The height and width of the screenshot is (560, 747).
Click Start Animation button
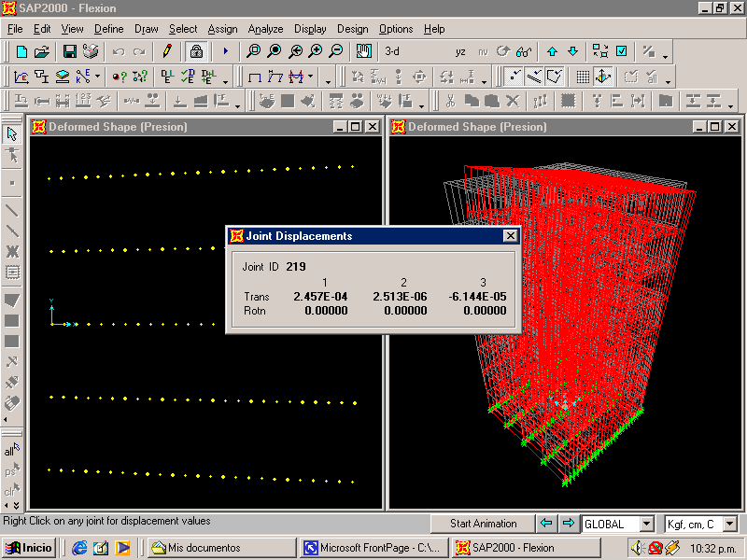tap(483, 524)
